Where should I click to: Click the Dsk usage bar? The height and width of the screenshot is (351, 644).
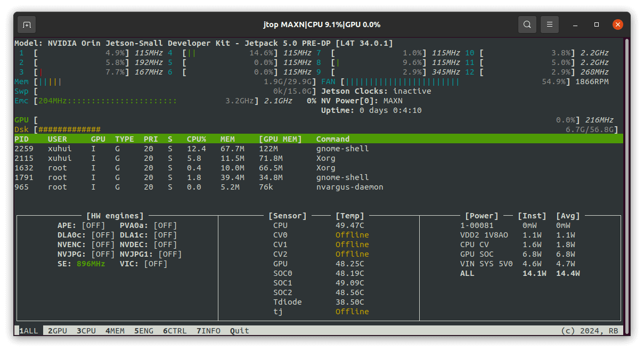[x=326, y=129]
